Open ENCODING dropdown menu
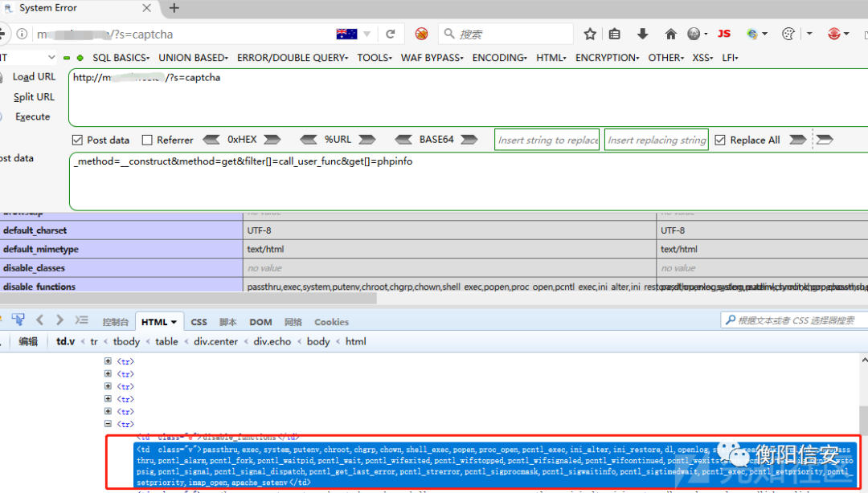The width and height of the screenshot is (868, 493). click(499, 58)
